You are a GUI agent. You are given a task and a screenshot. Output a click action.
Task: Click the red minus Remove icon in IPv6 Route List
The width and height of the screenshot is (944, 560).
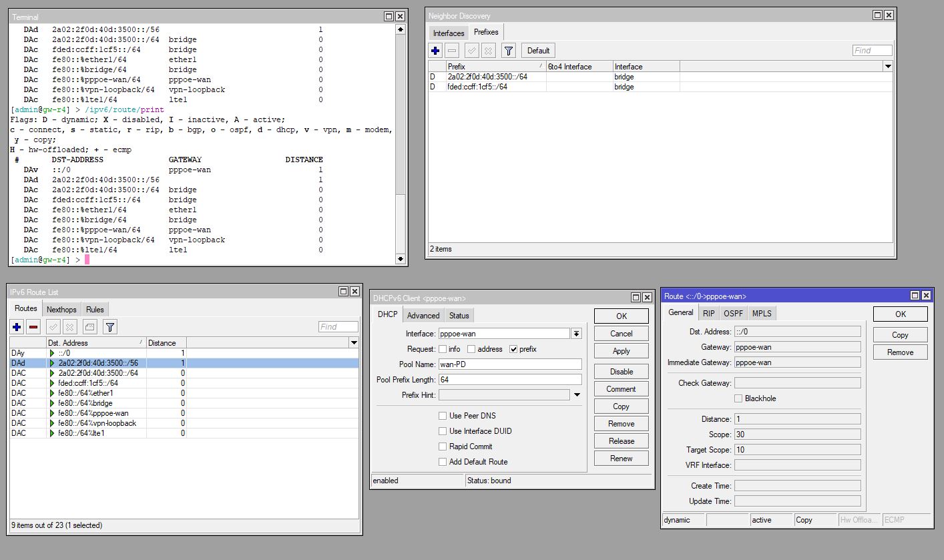(33, 326)
